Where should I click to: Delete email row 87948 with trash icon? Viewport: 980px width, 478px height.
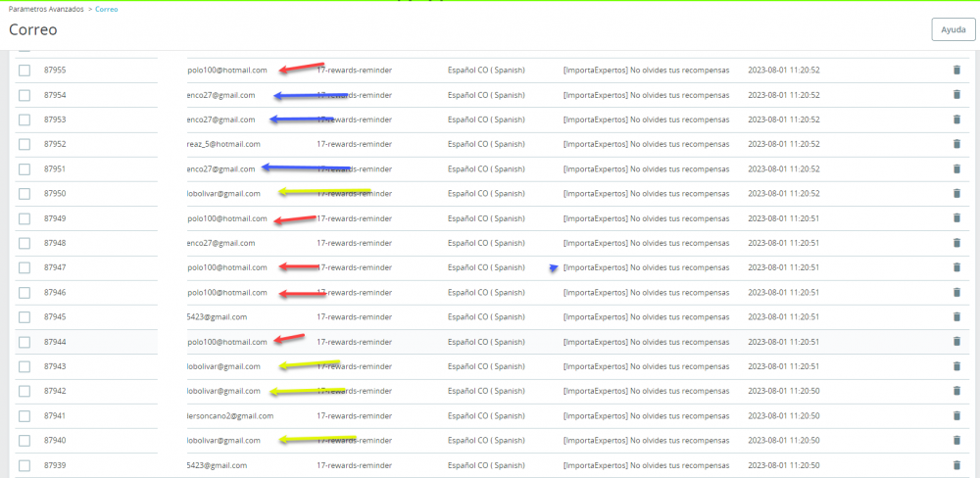955,243
